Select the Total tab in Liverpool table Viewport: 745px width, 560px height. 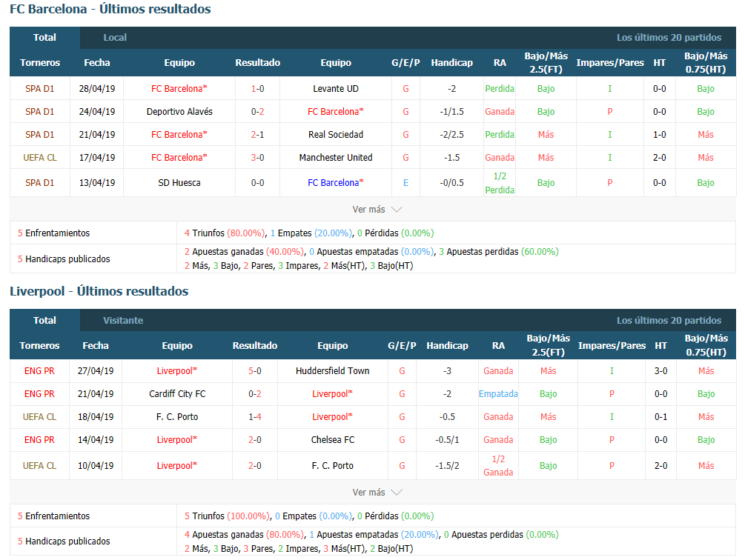click(x=44, y=320)
